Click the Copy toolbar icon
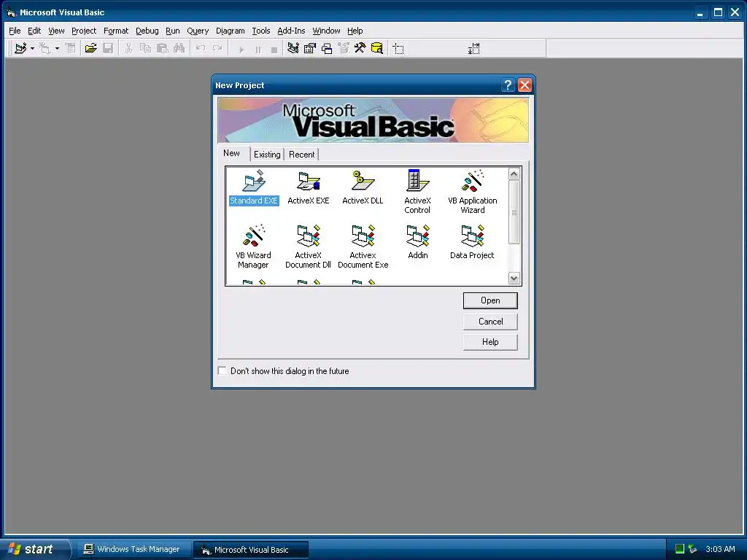Screen dimensions: 747x560 (x=145, y=48)
